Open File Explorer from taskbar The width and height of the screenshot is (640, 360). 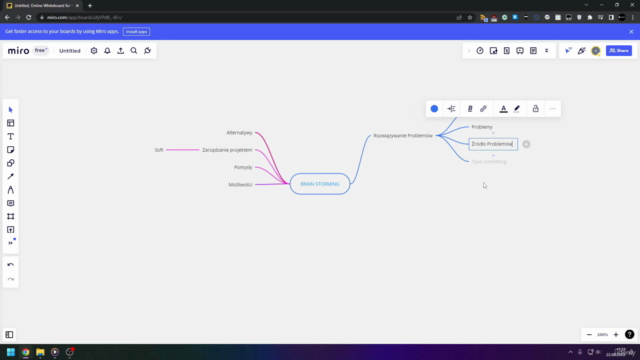tap(40, 352)
